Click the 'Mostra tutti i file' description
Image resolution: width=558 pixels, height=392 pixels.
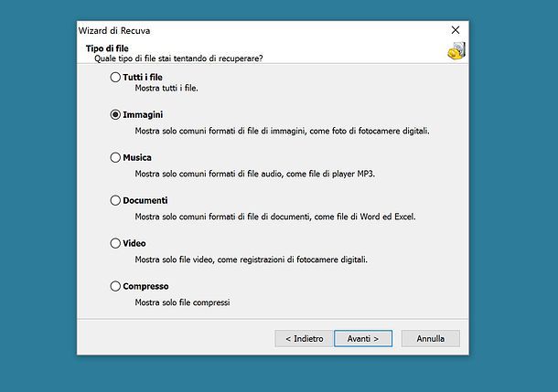[166, 88]
